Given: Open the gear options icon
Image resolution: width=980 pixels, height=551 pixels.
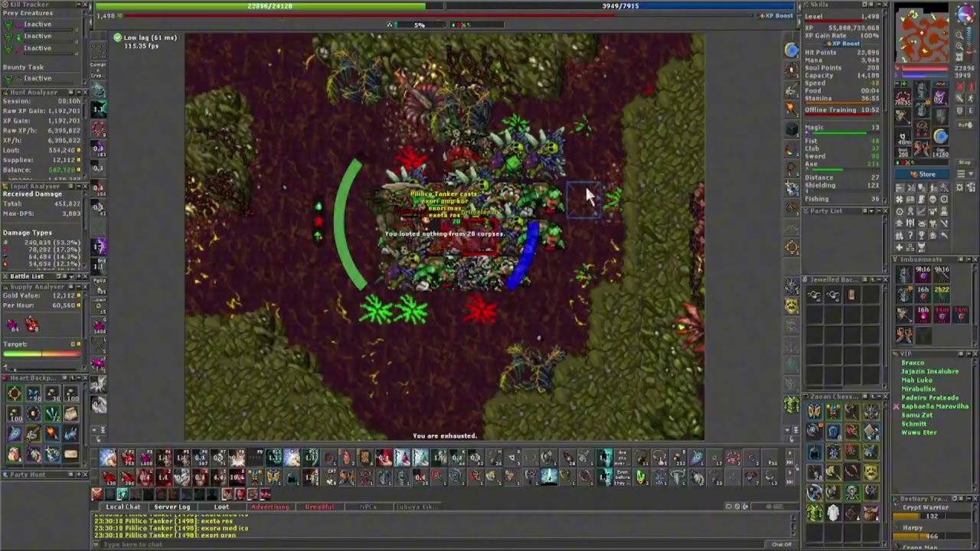Looking at the screenshot, I should pos(959,187).
